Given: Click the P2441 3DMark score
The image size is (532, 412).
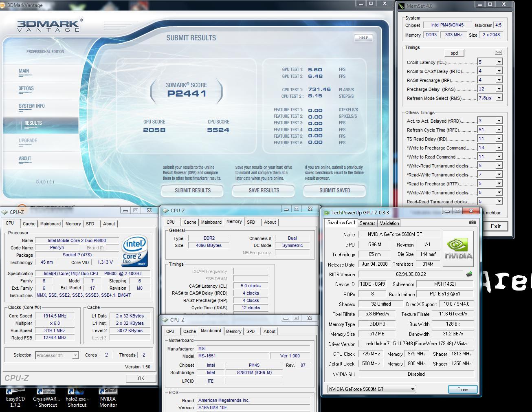Looking at the screenshot, I should pos(187,93).
